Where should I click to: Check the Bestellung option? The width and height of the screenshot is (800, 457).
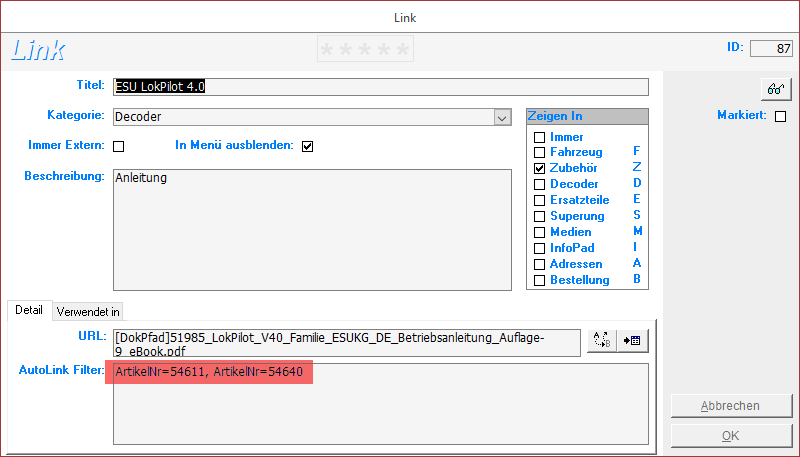(539, 281)
